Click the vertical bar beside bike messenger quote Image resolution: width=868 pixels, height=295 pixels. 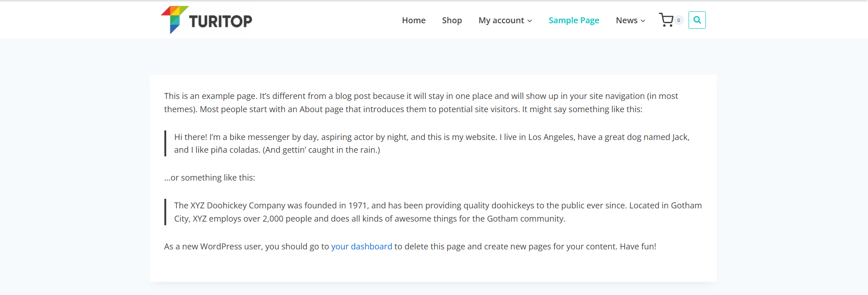(x=165, y=143)
